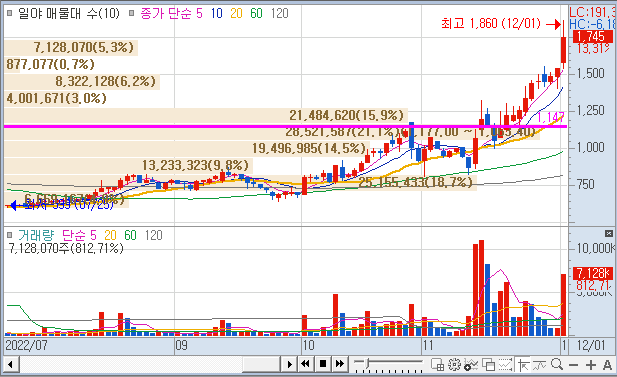The image size is (617, 377).
Task: Click the 1,500 price axis label
Action: [590, 74]
